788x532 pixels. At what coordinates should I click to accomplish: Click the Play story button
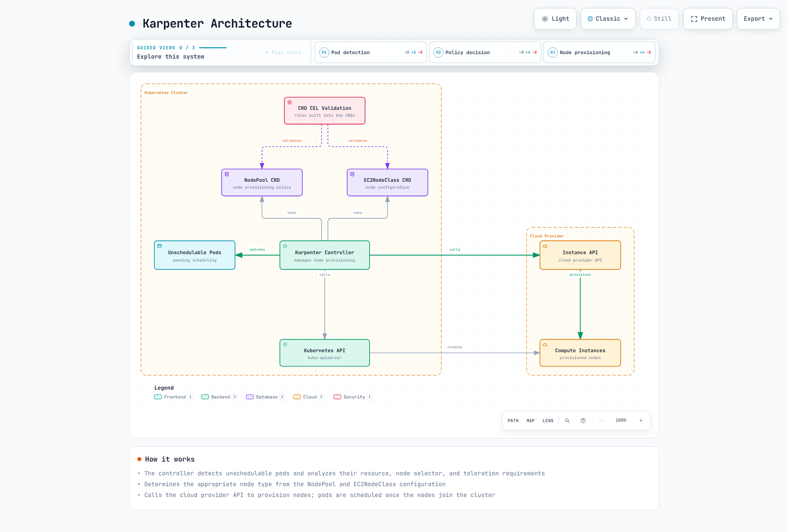coord(284,52)
